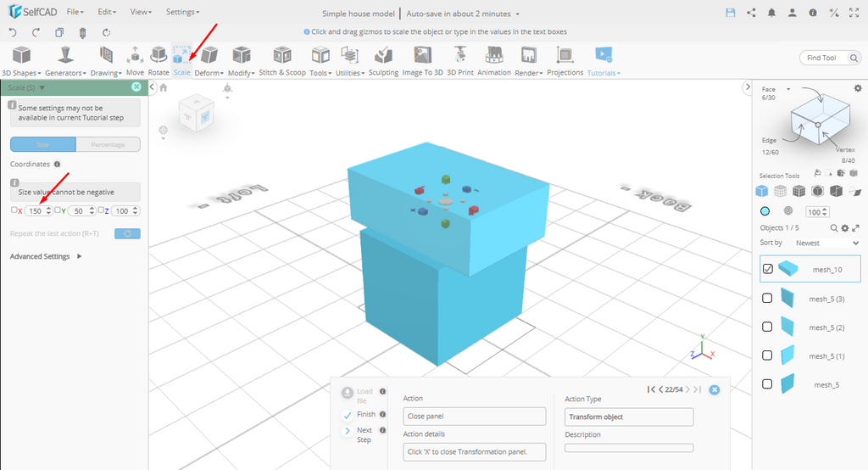Click the object color swatch

(x=765, y=211)
